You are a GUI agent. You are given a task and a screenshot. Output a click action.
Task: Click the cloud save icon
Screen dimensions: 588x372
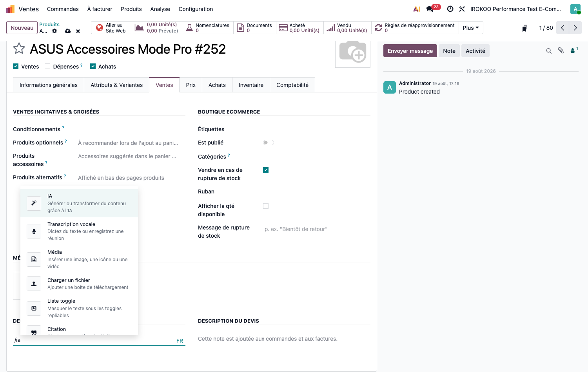coord(68,31)
